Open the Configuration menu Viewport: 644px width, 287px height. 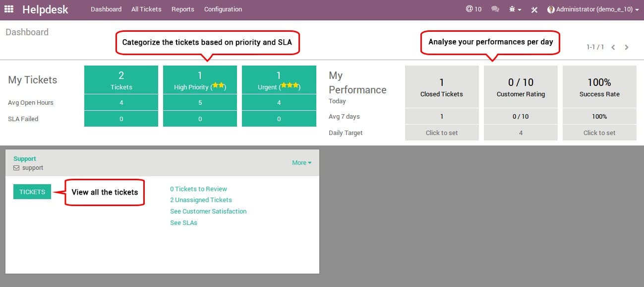pos(223,9)
